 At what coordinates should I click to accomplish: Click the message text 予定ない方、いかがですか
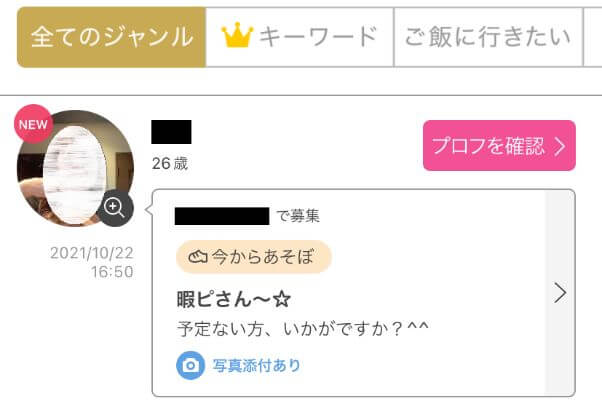tap(303, 329)
